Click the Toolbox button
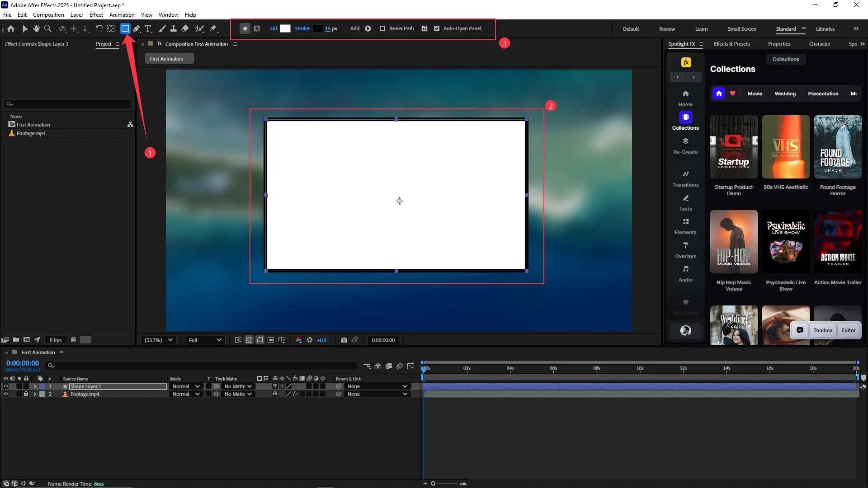This screenshot has width=868, height=488. click(823, 330)
